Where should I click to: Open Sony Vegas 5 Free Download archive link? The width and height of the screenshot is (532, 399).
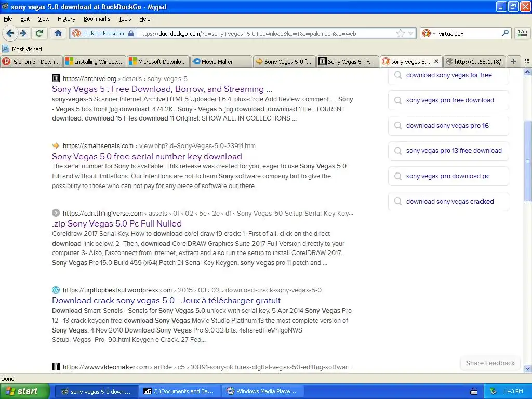tap(162, 89)
